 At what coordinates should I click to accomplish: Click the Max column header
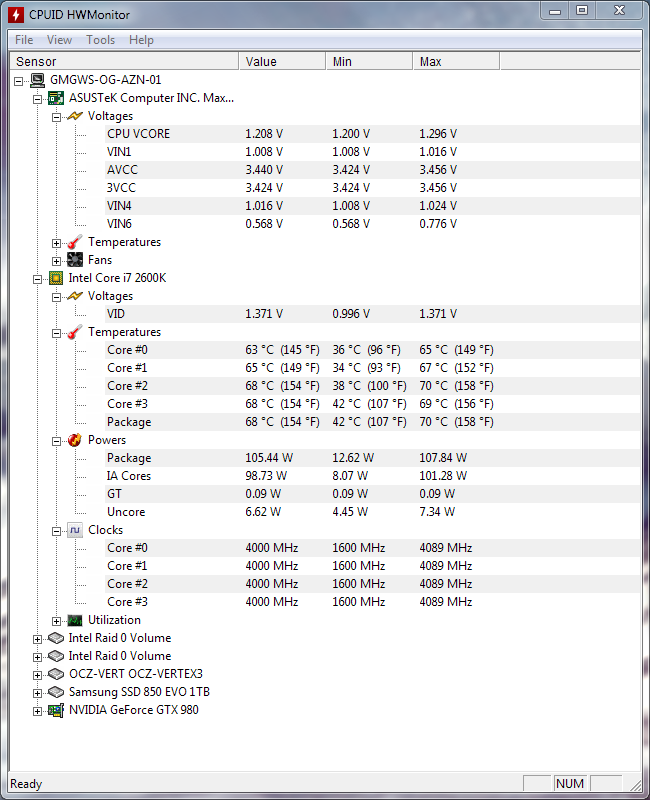pos(457,62)
